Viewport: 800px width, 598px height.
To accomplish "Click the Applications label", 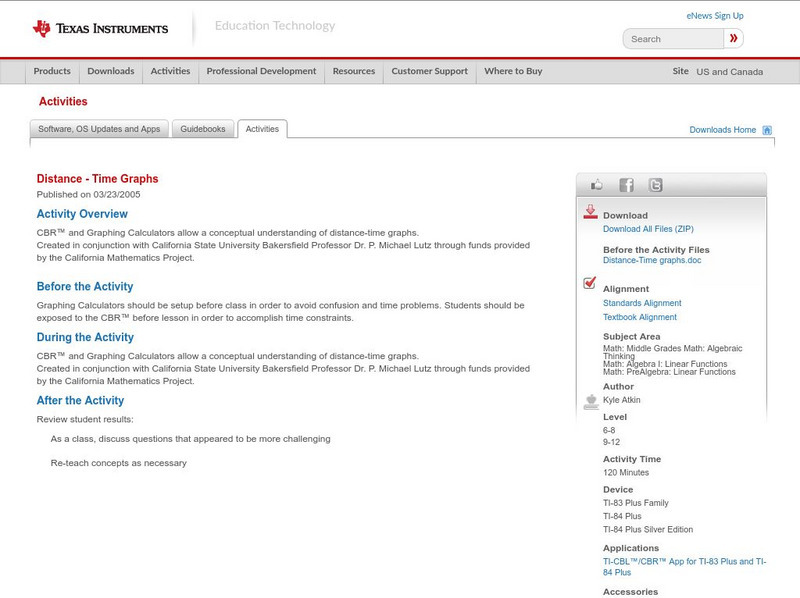I will (631, 548).
